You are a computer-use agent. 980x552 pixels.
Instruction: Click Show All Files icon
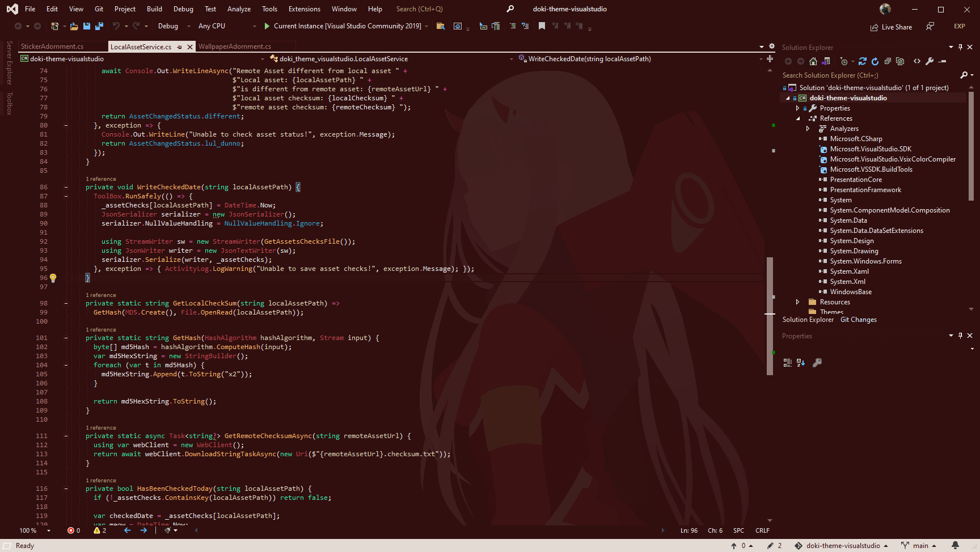900,61
